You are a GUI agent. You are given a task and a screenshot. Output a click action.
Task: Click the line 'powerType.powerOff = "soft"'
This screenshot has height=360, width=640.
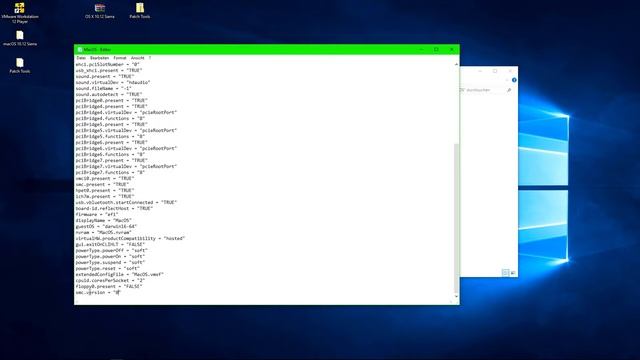(112, 251)
